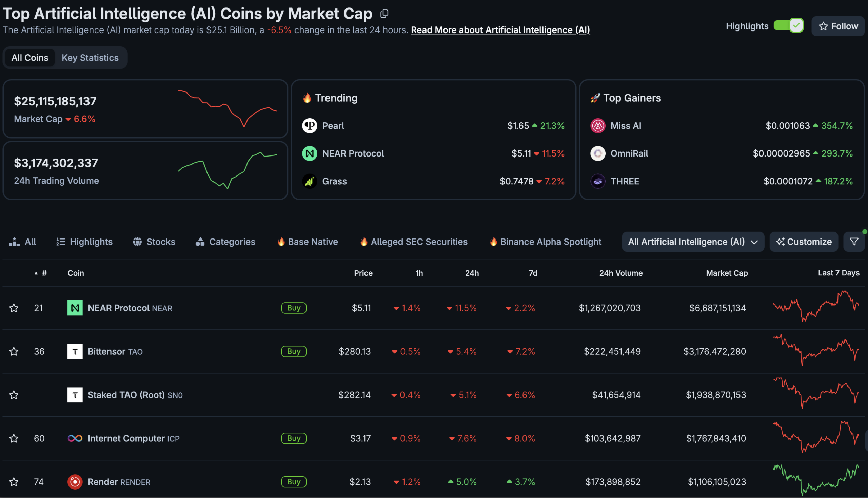
Task: Select the Highlights filter tab
Action: [84, 242]
